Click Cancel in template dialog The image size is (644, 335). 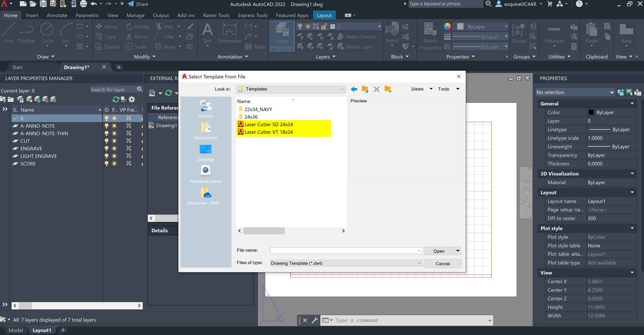[443, 263]
